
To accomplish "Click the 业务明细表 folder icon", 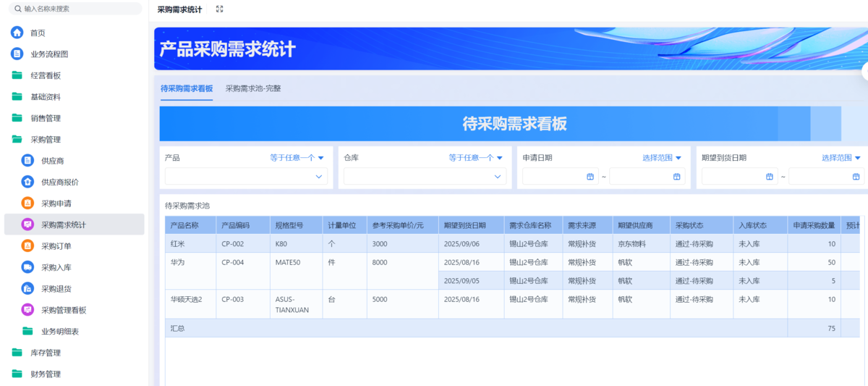I will [27, 331].
